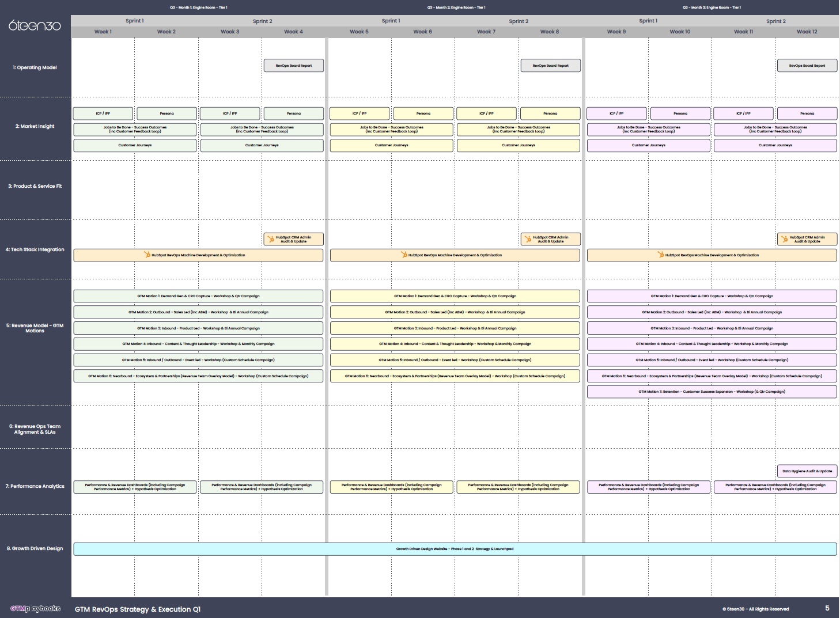
Task: Click the Persona card in Week 10
Action: pos(680,113)
